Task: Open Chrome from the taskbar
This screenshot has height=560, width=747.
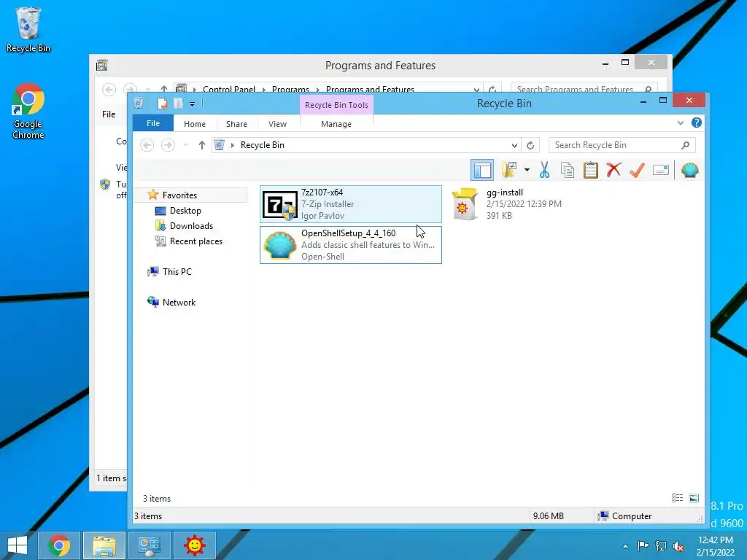Action: pyautogui.click(x=59, y=545)
